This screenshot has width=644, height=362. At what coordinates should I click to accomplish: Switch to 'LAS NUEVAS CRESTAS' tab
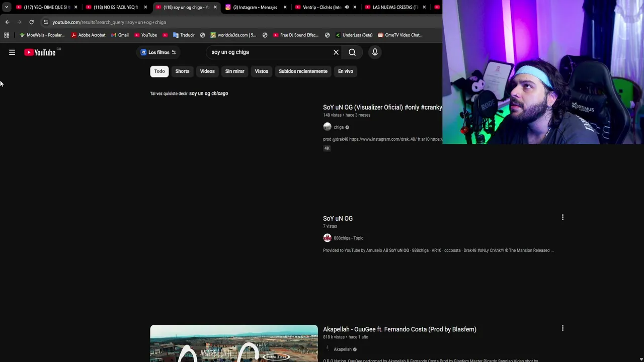(395, 7)
